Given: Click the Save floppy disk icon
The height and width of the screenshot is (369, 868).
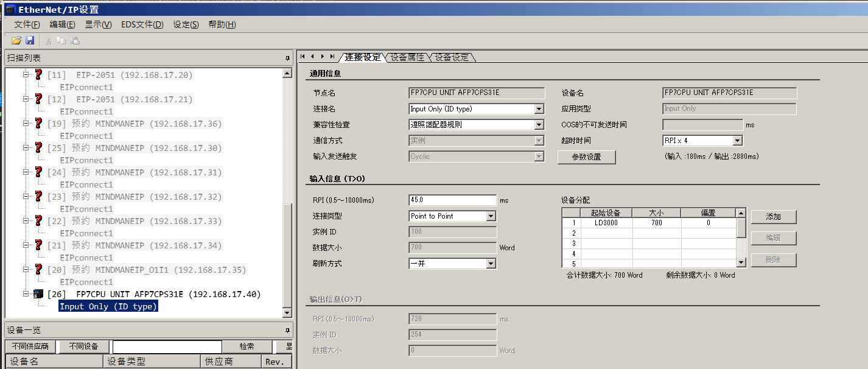Looking at the screenshot, I should pos(29,40).
